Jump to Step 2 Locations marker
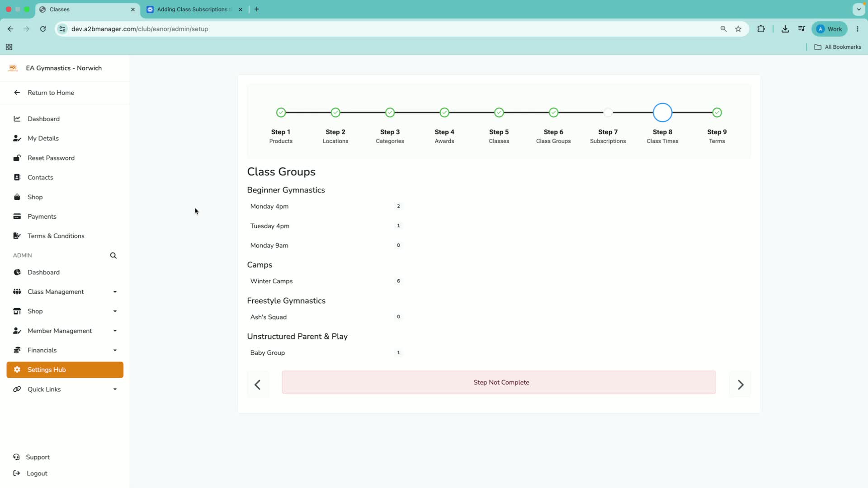Screen dimensions: 868x488 tap(335, 113)
